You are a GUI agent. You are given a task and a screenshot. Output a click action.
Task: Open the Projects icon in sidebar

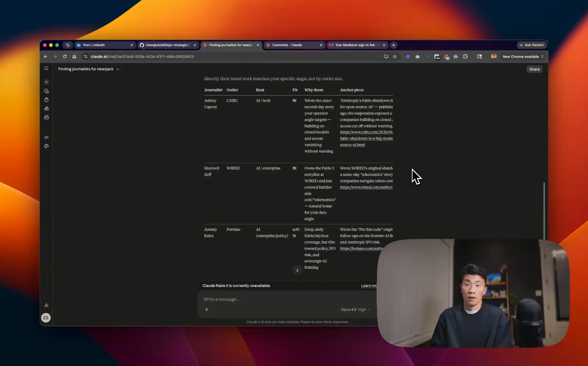pos(46,100)
